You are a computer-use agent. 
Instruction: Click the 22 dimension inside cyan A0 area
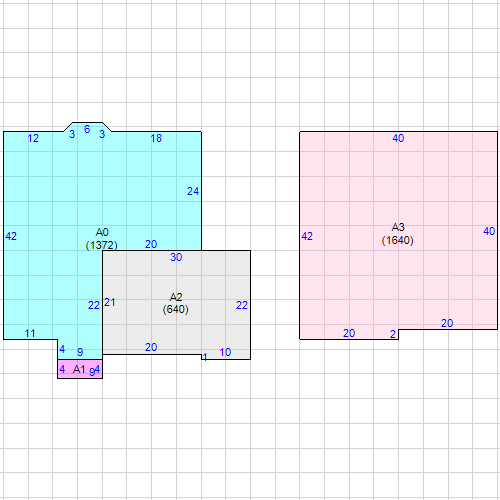pos(94,305)
